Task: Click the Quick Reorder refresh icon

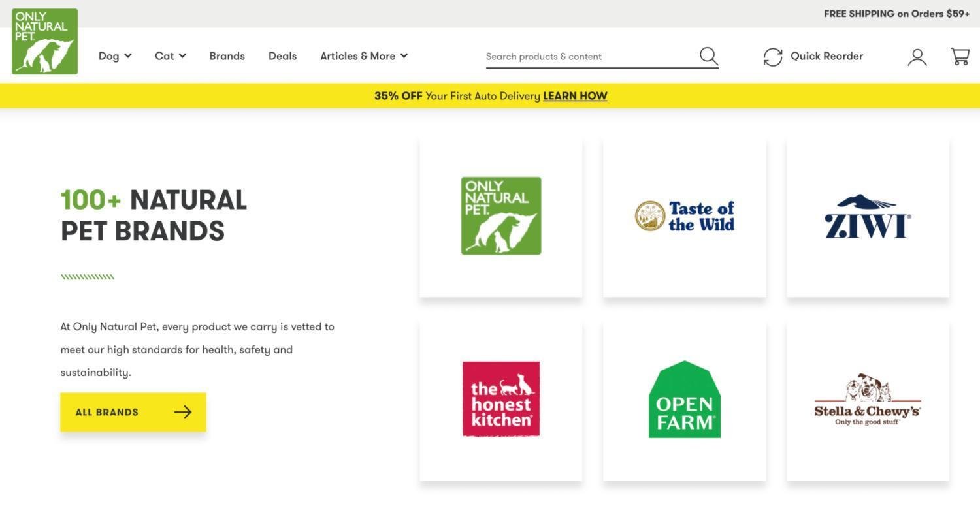Action: coord(773,57)
